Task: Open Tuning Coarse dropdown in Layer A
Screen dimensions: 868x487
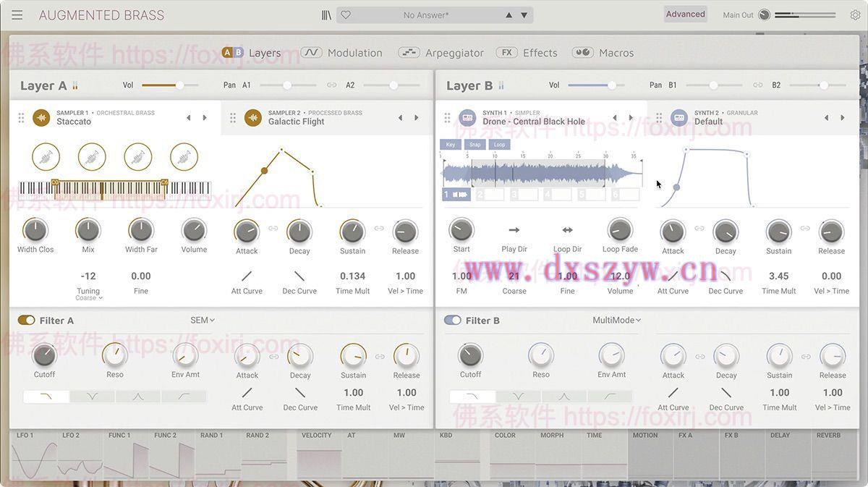Action: (89, 298)
